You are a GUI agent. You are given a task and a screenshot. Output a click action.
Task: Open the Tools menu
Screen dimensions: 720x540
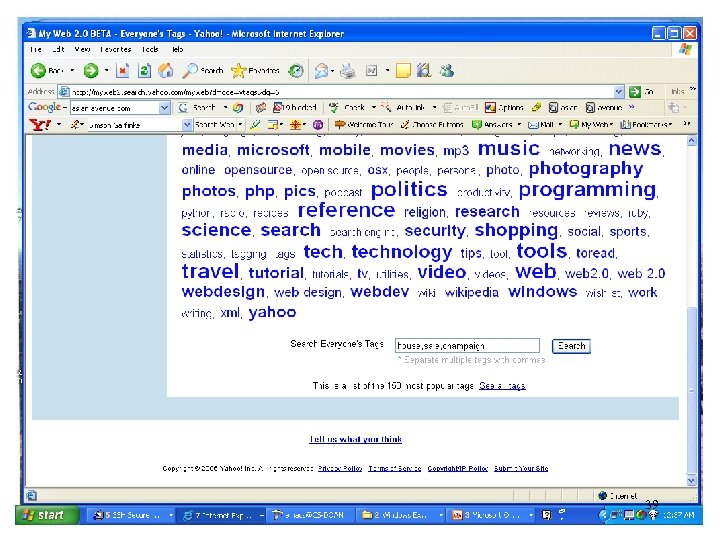click(x=150, y=49)
